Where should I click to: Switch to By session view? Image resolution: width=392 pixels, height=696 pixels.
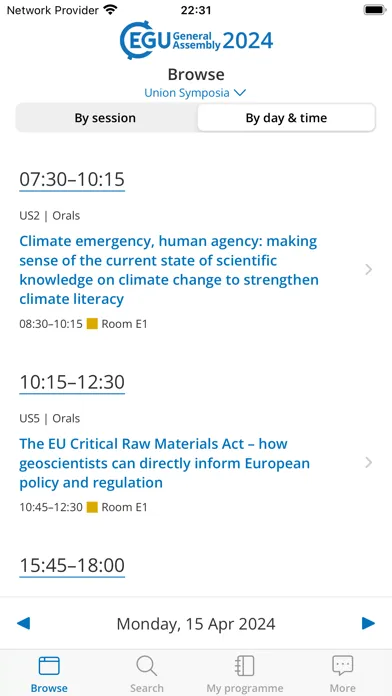point(105,118)
